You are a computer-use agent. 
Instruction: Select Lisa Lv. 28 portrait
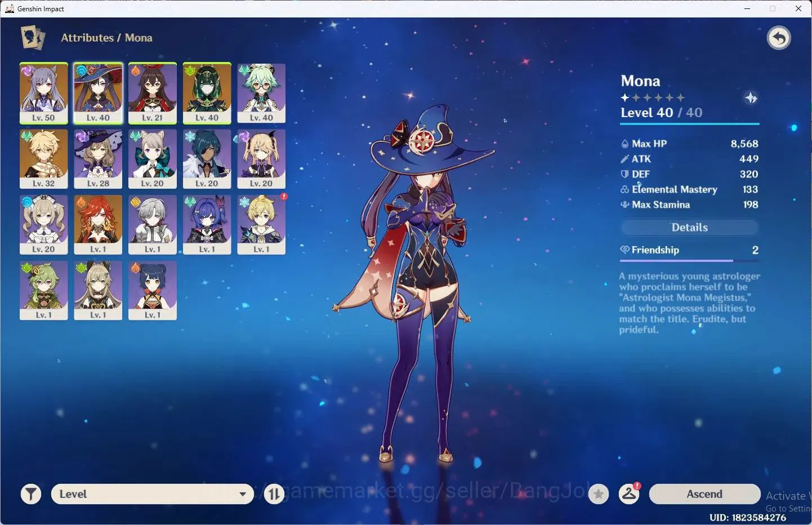98,159
